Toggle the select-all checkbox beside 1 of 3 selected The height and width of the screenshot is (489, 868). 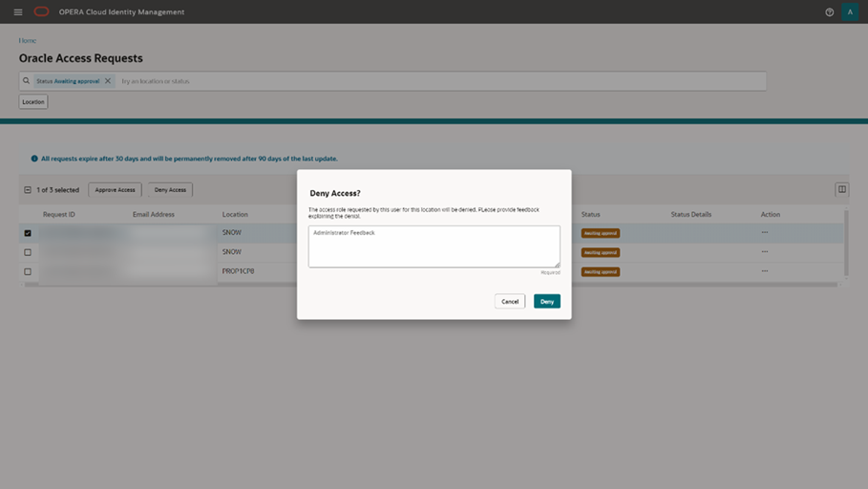click(x=28, y=190)
